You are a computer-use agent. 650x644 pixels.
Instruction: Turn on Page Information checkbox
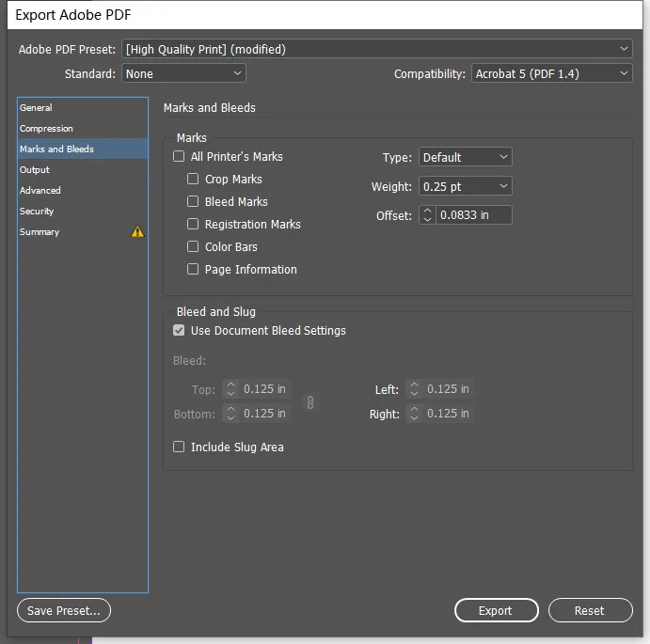click(x=193, y=269)
